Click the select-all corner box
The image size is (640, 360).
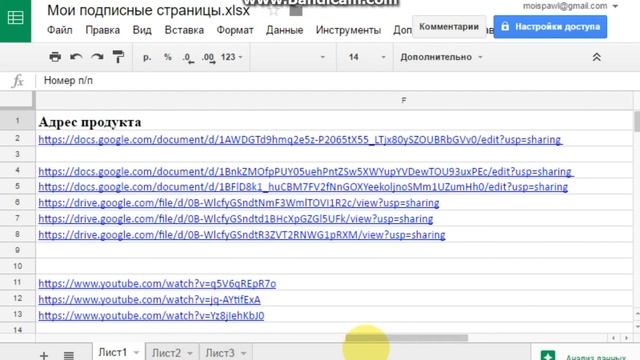tap(16, 100)
